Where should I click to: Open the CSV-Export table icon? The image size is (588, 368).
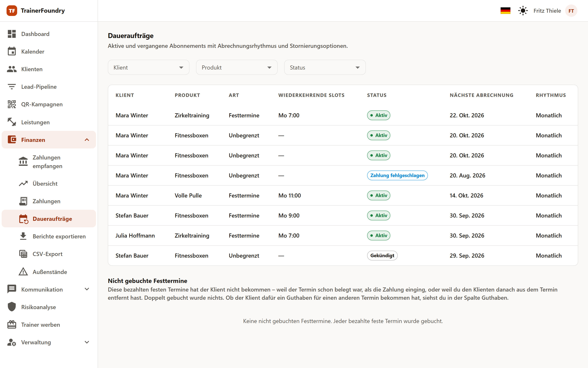click(23, 254)
